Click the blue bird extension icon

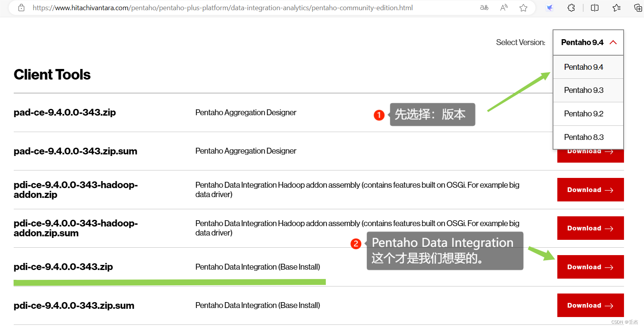[x=550, y=8]
